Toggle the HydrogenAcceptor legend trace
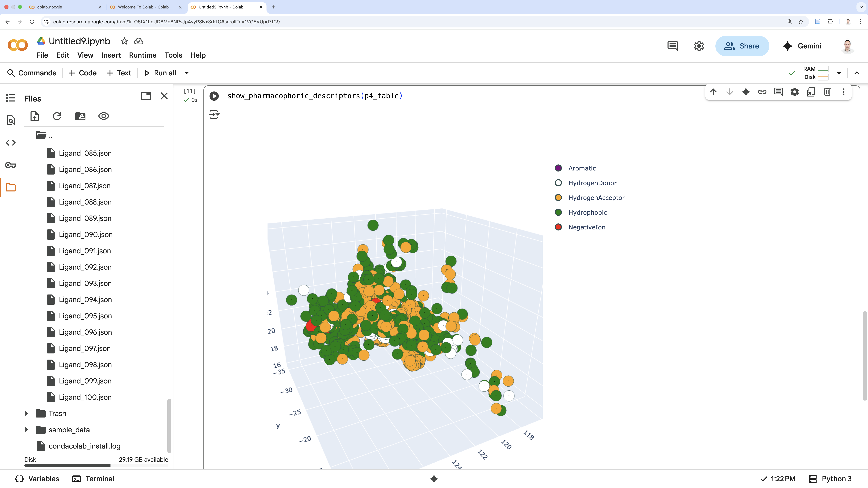868x488 pixels. point(596,198)
